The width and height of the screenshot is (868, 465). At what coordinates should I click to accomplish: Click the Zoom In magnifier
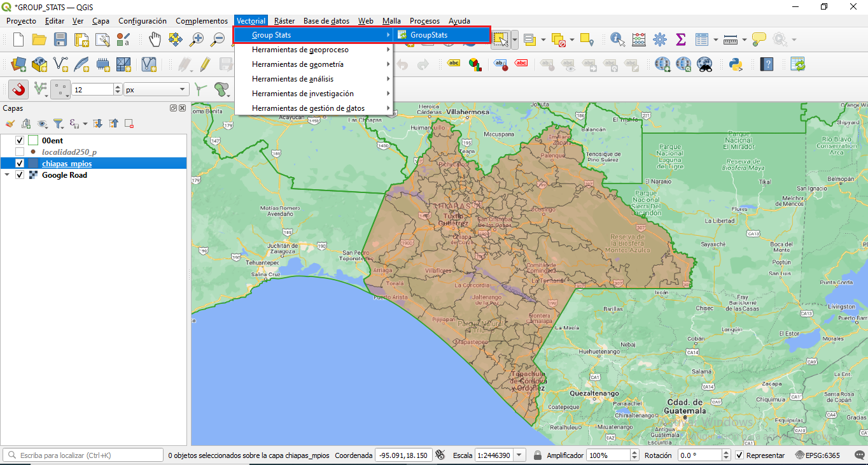197,39
